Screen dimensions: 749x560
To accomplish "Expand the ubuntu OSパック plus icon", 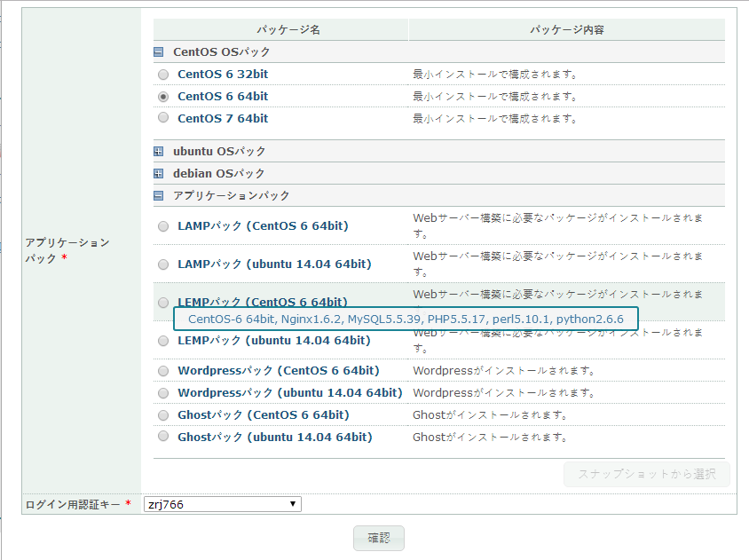I will click(159, 152).
